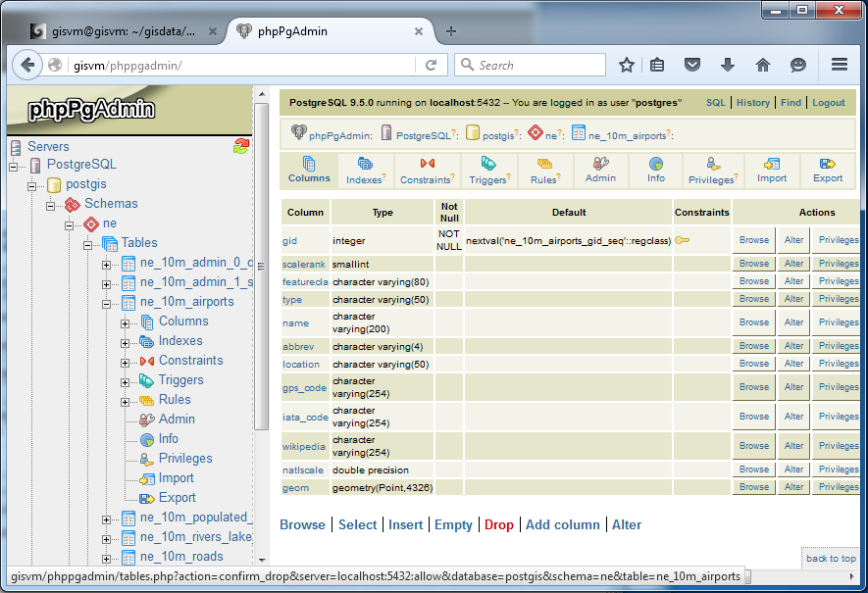Click Alter button for geom row

(793, 487)
